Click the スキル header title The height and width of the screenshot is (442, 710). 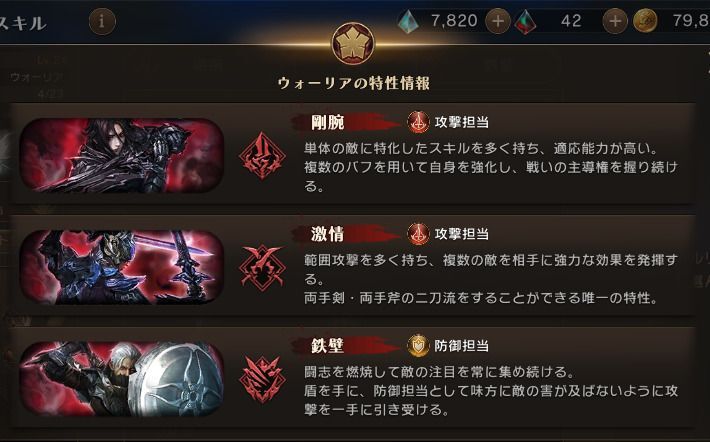[x=23, y=23]
